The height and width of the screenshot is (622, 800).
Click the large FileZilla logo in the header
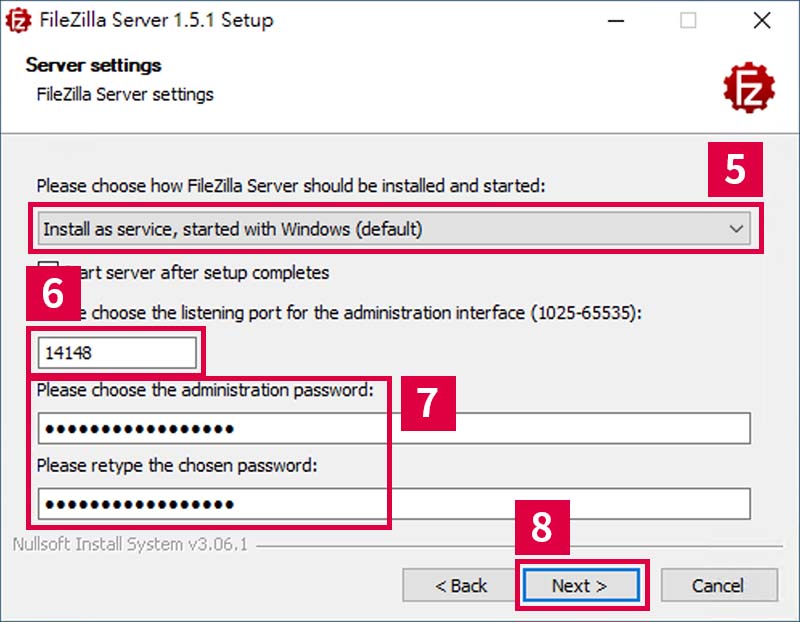point(749,88)
